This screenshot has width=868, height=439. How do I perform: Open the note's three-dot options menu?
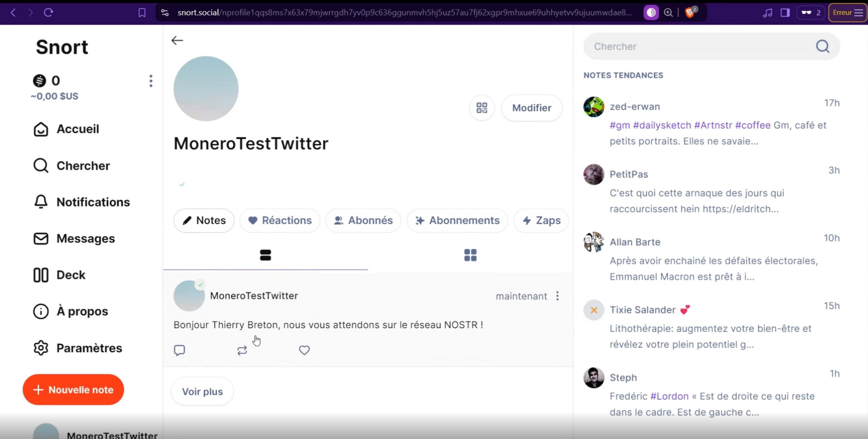[557, 296]
